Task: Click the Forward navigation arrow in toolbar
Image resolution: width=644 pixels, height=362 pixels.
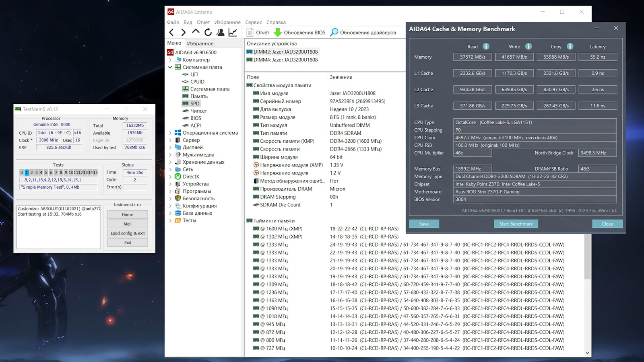Action: point(184,33)
